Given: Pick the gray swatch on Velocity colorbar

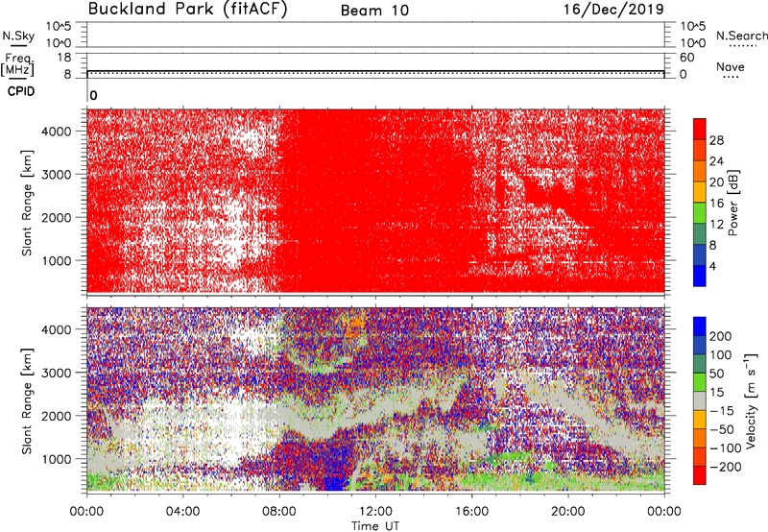Looking at the screenshot, I should 700,401.
